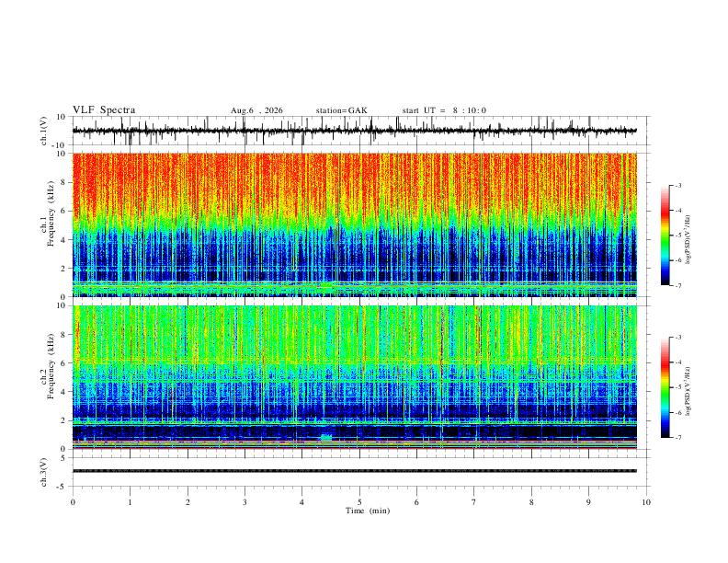The height and width of the screenshot is (563, 728).
Task: Click the cyan burst near 4.4 min in ch.2
Action: [x=326, y=437]
